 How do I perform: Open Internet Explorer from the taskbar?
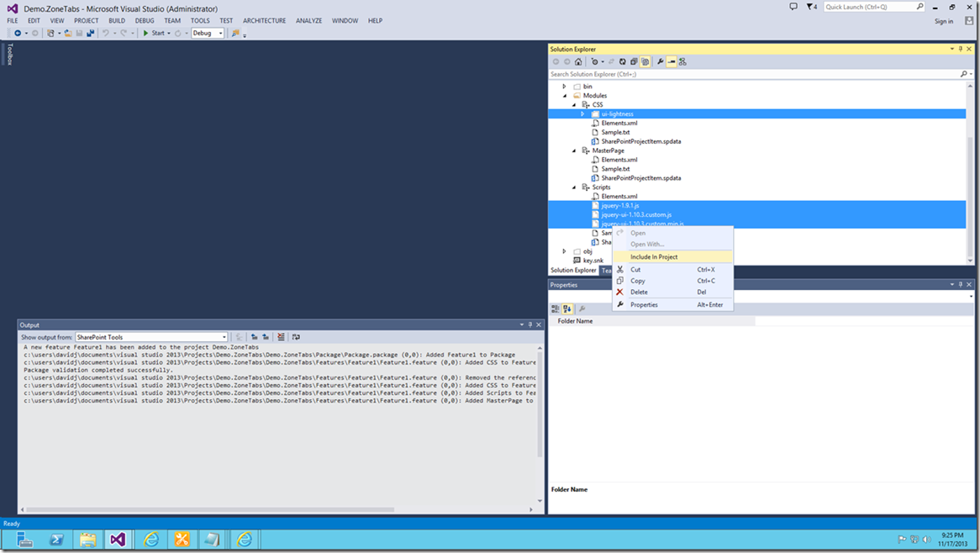click(151, 540)
